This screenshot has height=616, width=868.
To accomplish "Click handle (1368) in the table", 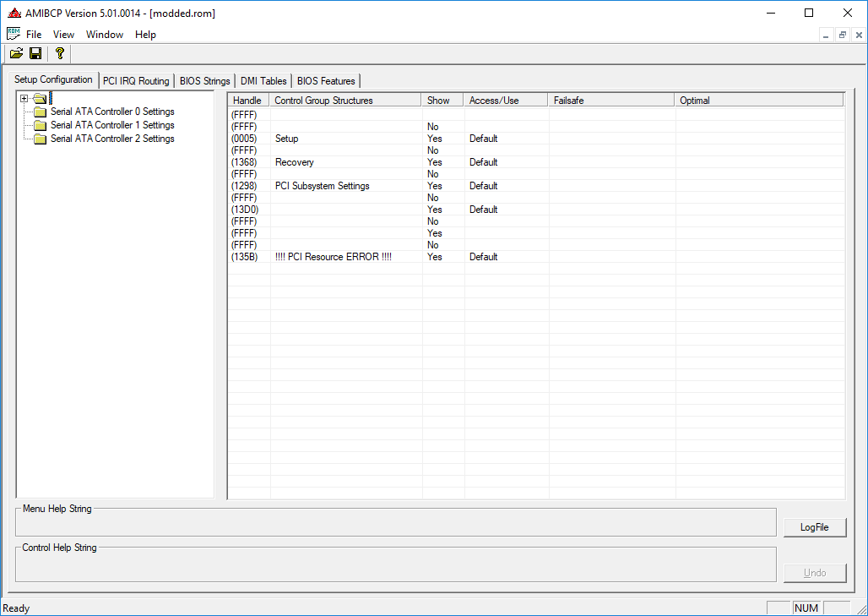I will [244, 162].
